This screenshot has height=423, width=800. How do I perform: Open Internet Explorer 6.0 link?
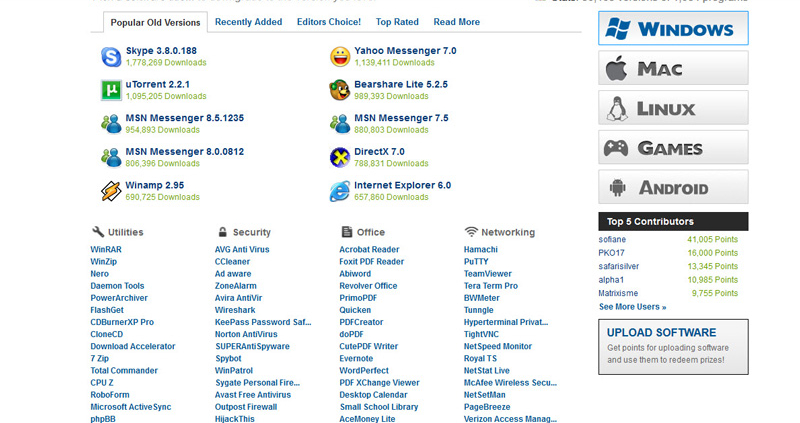(x=403, y=185)
